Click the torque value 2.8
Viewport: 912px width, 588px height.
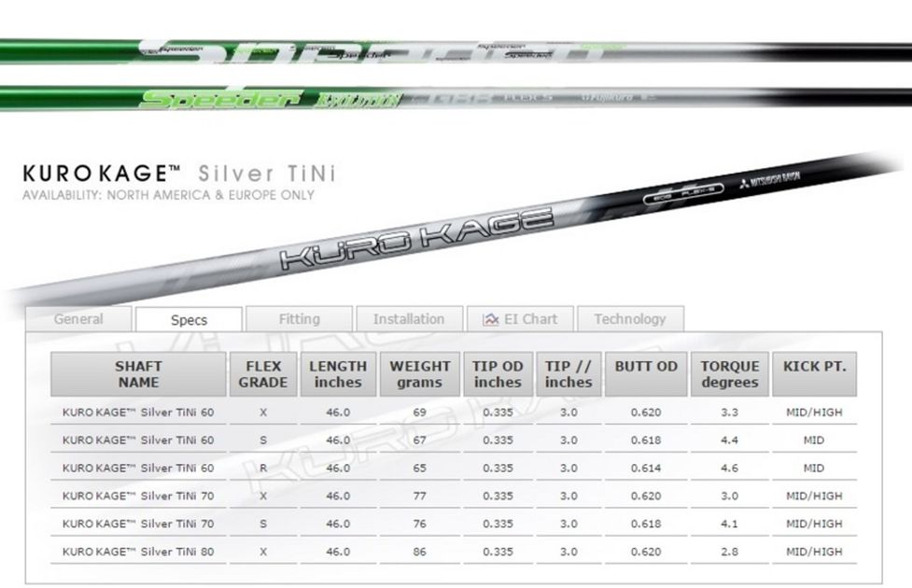pyautogui.click(x=729, y=552)
